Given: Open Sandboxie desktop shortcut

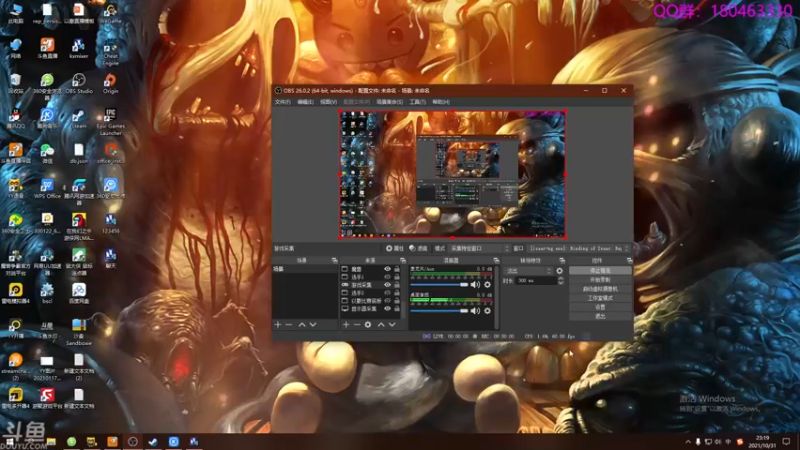Looking at the screenshot, I should (x=79, y=332).
